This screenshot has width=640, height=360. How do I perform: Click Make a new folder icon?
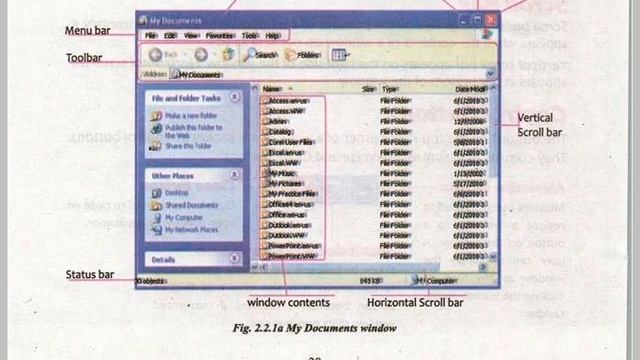(x=156, y=116)
